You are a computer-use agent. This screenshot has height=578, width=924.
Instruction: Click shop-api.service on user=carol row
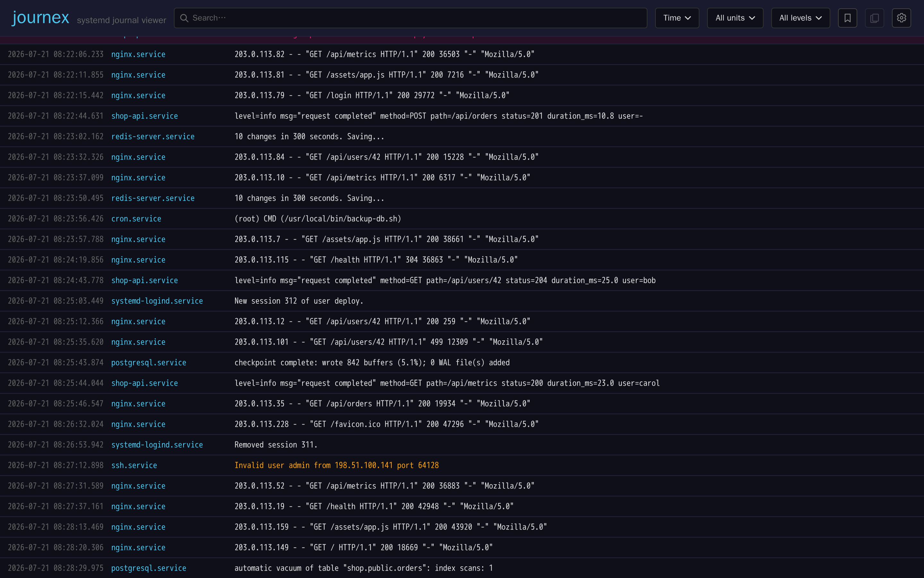point(144,383)
